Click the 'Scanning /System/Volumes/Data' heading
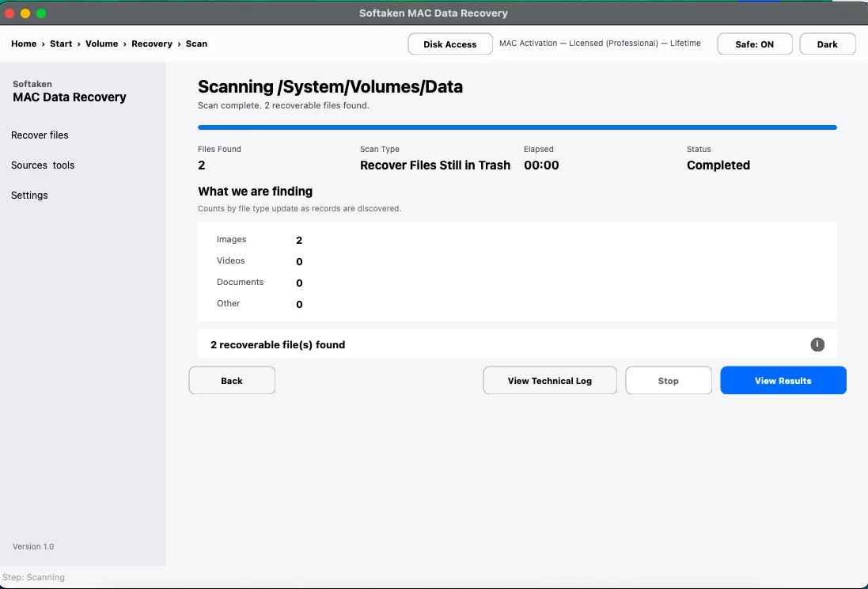 [330, 86]
